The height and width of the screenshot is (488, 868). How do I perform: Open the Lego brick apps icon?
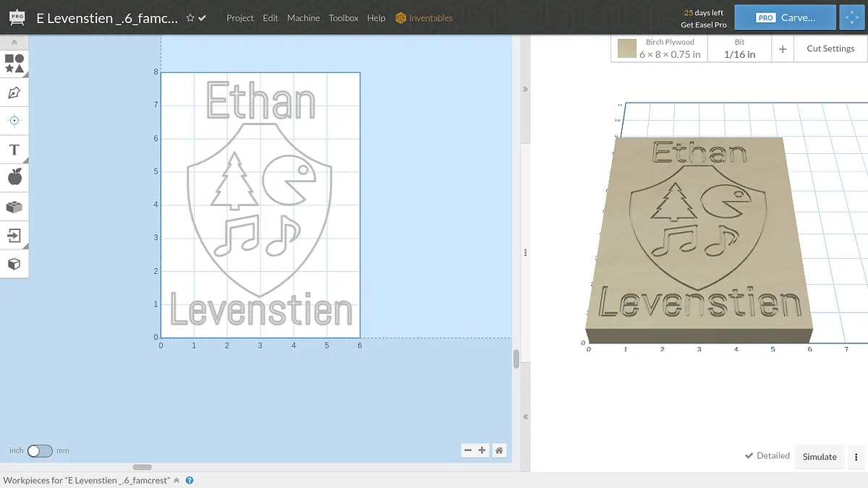coord(14,207)
